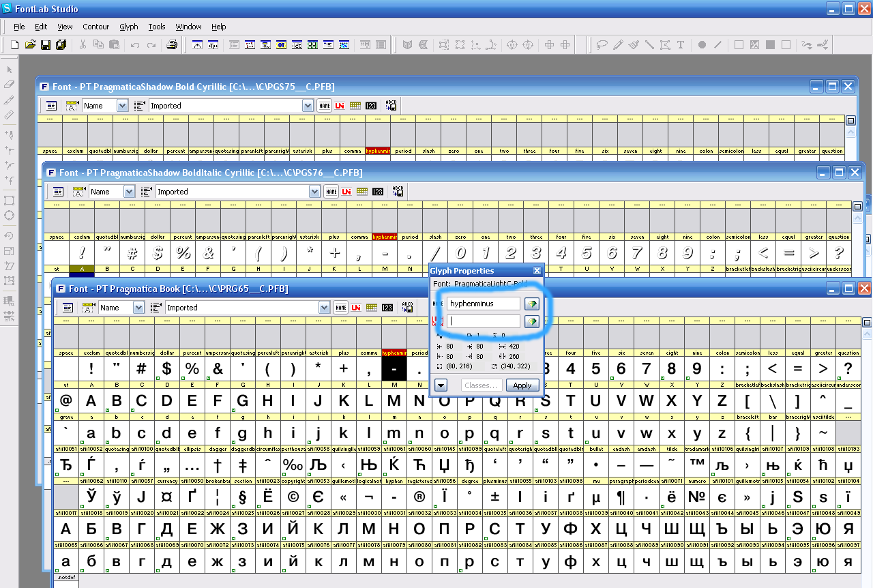Click the Lasso tool in top toolbar
The height and width of the screenshot is (588, 873).
tap(602, 45)
